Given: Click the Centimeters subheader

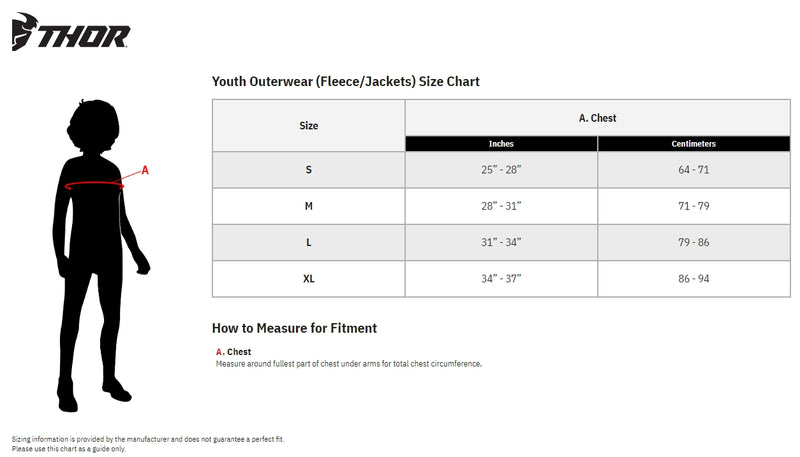Looking at the screenshot, I should click(693, 144).
